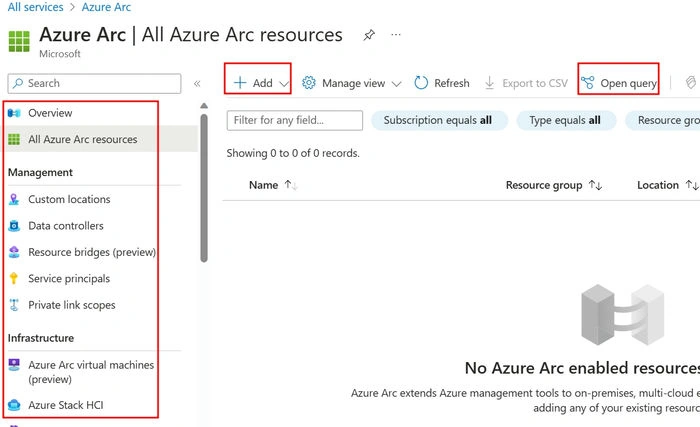Screen dimensions: 700x427
Task: Click the Service principals key icon
Action: [14, 279]
